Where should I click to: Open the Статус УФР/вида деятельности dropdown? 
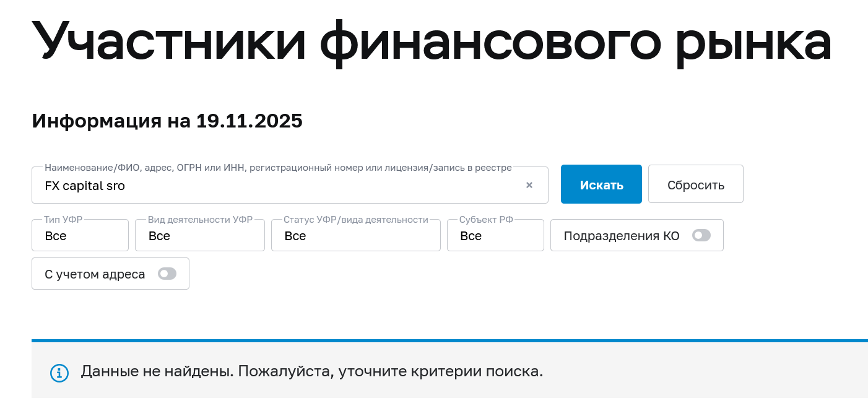[355, 236]
